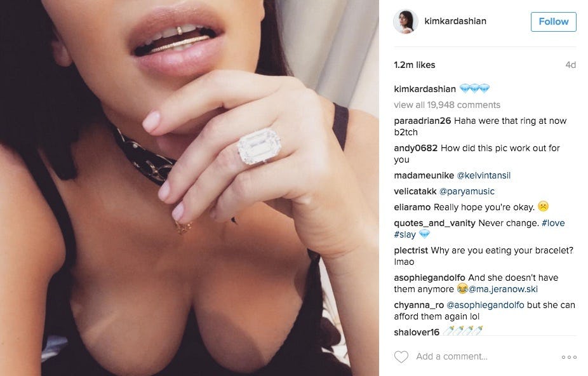
Task: Open kimkardashian username in the post header
Action: tap(455, 21)
